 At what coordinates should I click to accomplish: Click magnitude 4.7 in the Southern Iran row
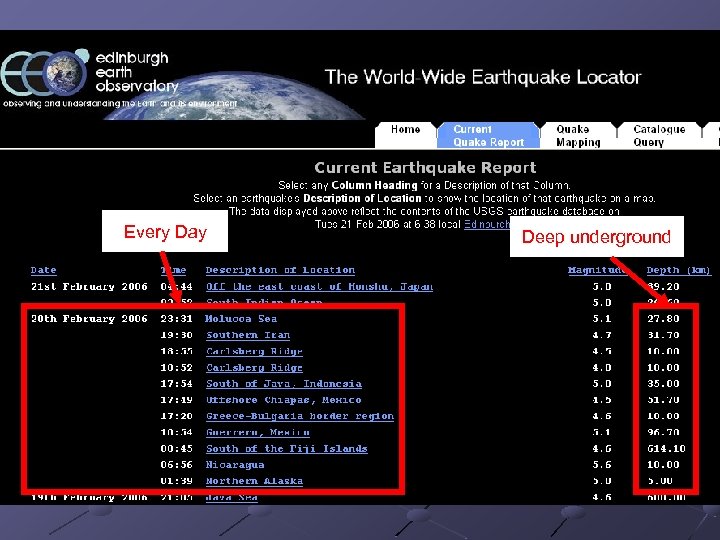coord(602,335)
